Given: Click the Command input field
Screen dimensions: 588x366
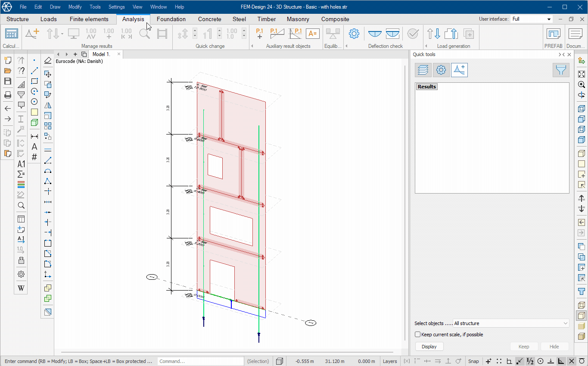Looking at the screenshot, I should (x=200, y=361).
